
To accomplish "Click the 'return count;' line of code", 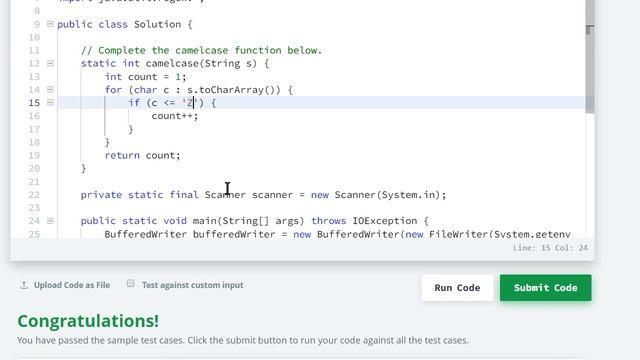I will tap(142, 155).
